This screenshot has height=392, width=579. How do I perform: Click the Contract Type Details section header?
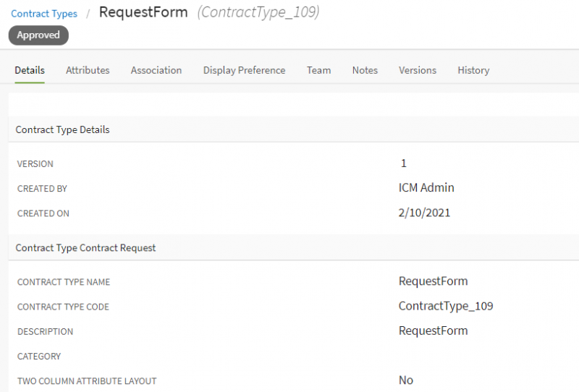pyautogui.click(x=63, y=129)
